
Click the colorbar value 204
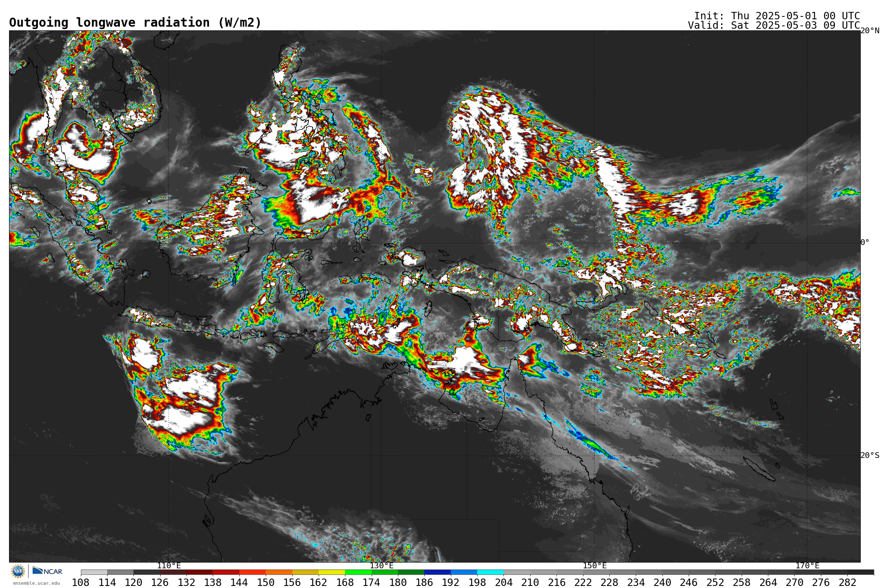click(x=503, y=583)
